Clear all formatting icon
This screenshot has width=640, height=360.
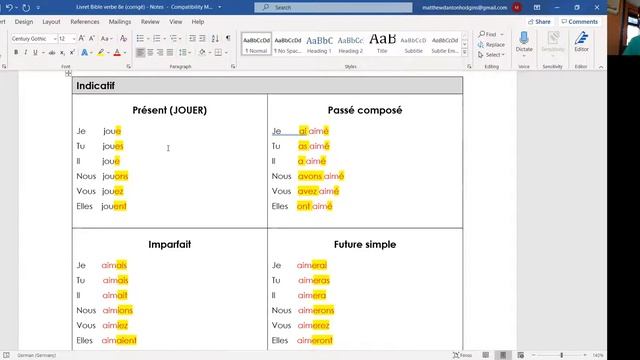[123, 38]
